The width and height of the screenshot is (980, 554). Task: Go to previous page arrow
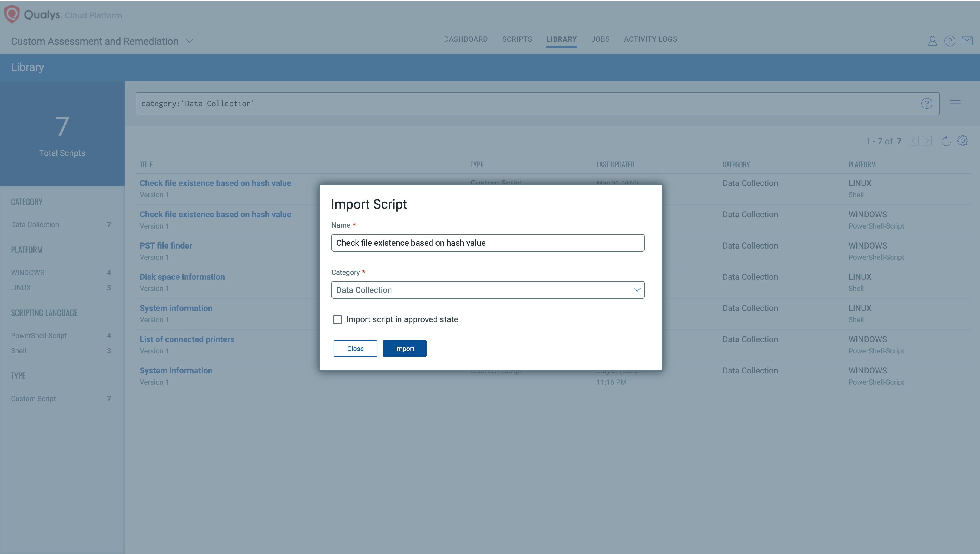pyautogui.click(x=913, y=141)
